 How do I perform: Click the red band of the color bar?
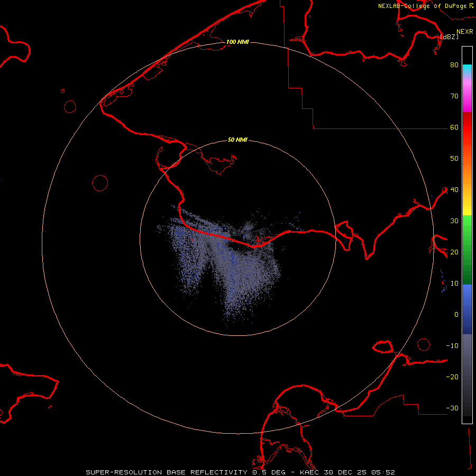click(467, 127)
